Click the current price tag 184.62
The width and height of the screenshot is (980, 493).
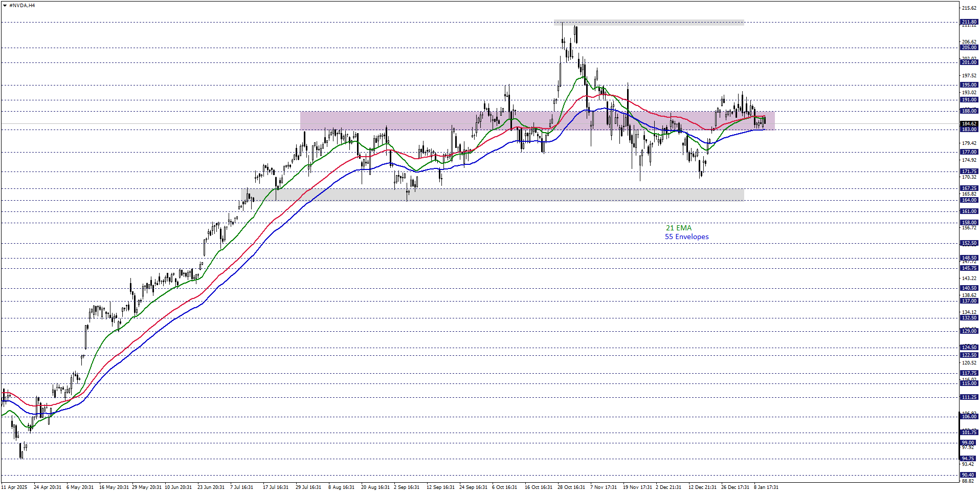(x=969, y=124)
